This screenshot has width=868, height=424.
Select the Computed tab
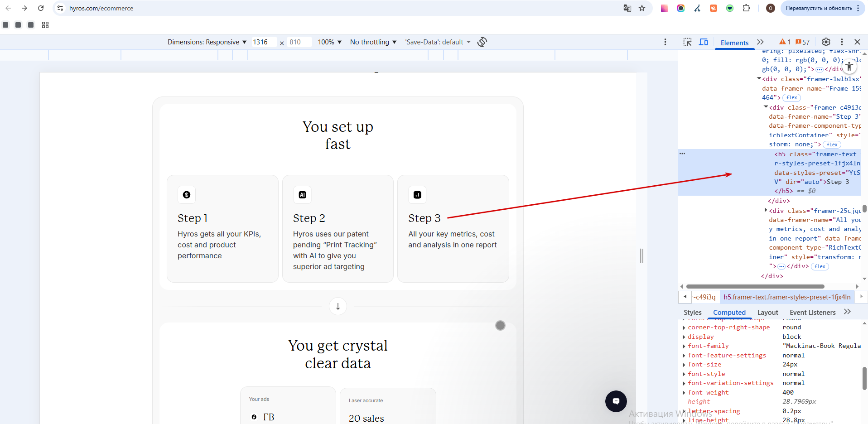coord(729,313)
